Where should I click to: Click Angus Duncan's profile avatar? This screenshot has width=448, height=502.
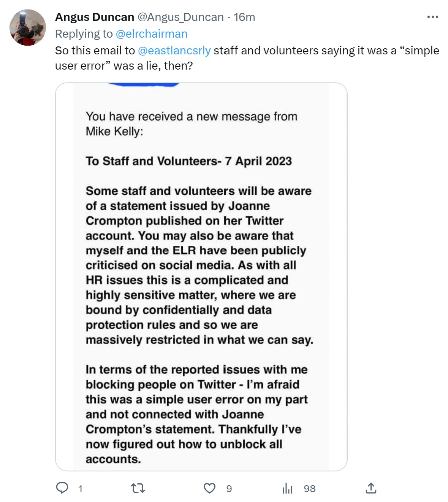pyautogui.click(x=28, y=28)
